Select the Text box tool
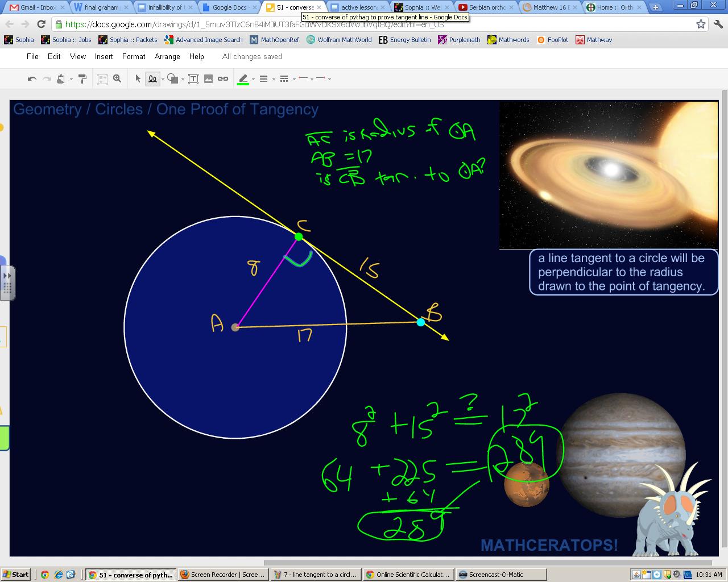The width and height of the screenshot is (728, 582). [193, 79]
